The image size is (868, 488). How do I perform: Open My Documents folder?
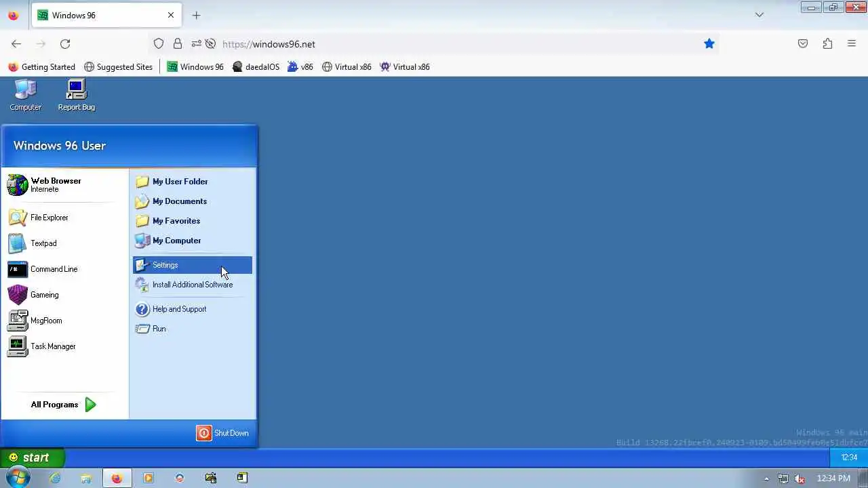pyautogui.click(x=193, y=201)
